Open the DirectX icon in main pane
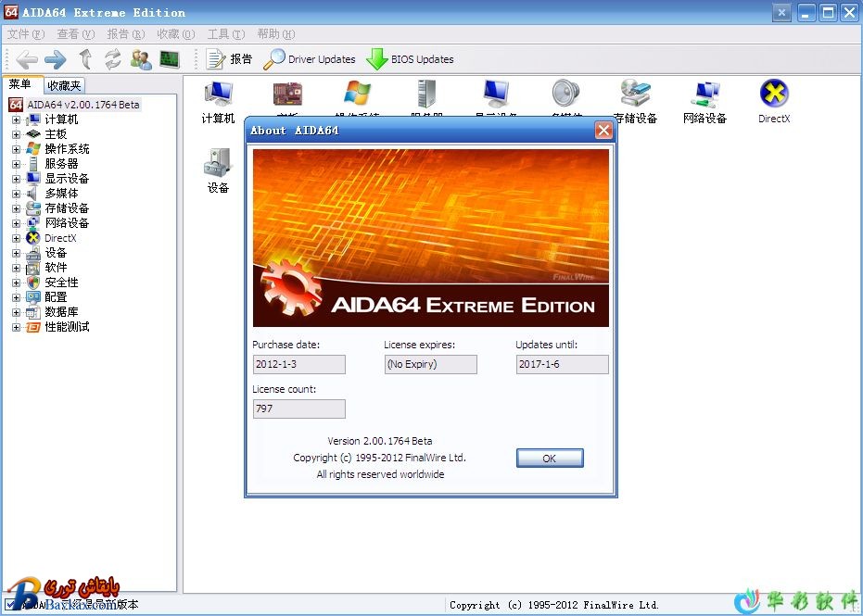The image size is (863, 616). 774,102
